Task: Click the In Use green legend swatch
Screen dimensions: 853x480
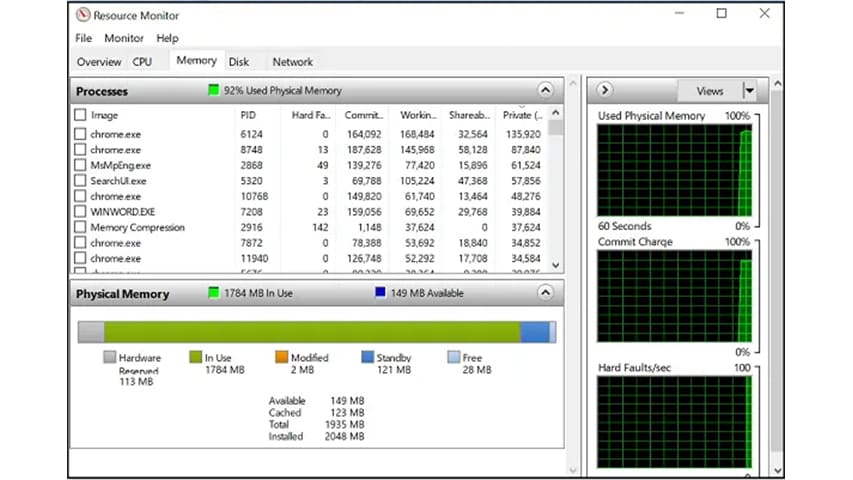Action: click(x=195, y=357)
